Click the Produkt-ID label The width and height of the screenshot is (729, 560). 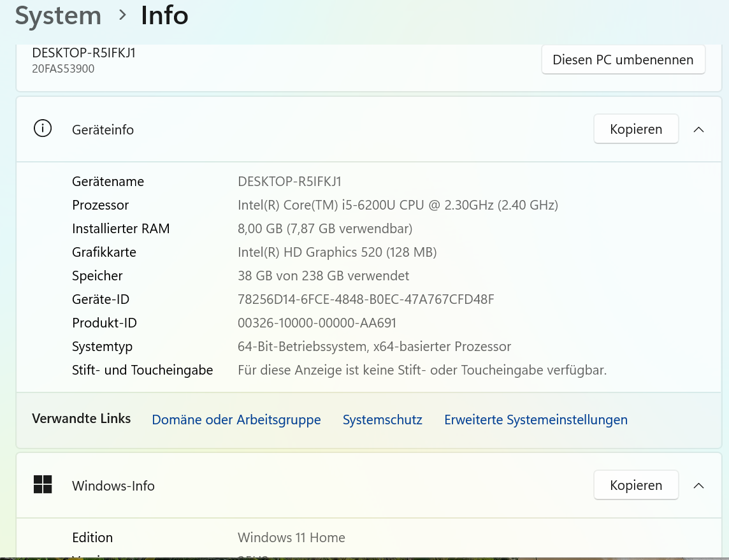coord(105,323)
